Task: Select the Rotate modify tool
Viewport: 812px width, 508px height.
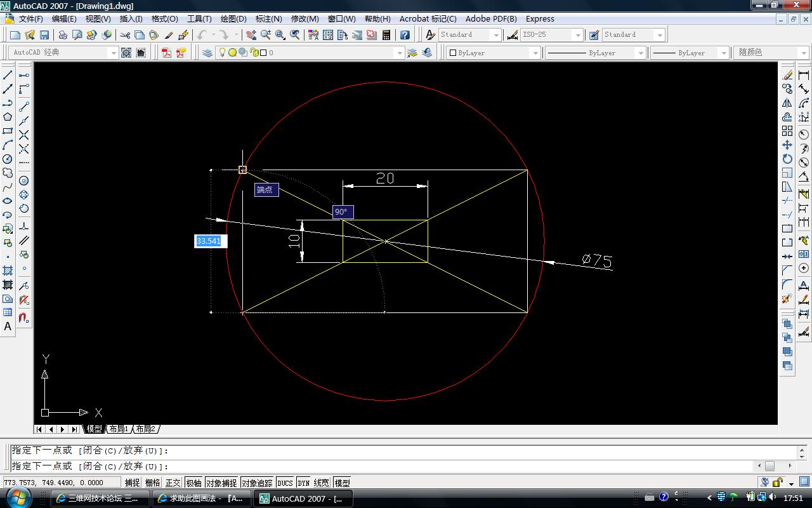Action: [787, 159]
